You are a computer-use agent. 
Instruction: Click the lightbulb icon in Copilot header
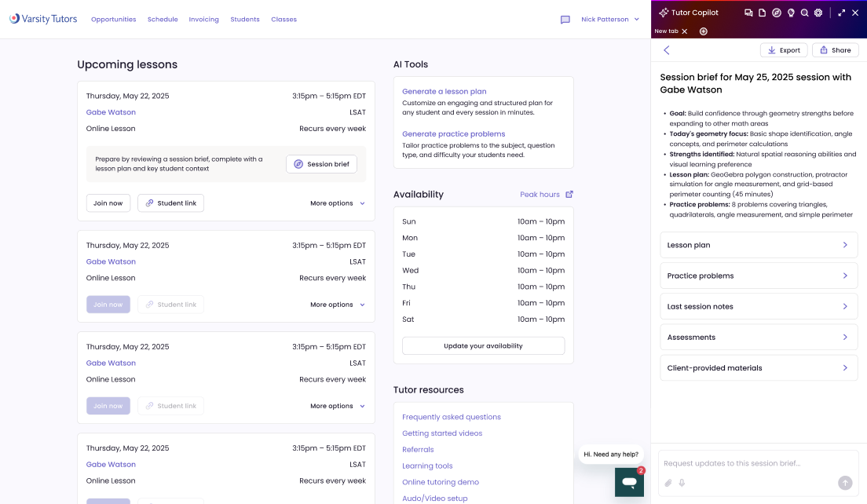click(x=791, y=13)
